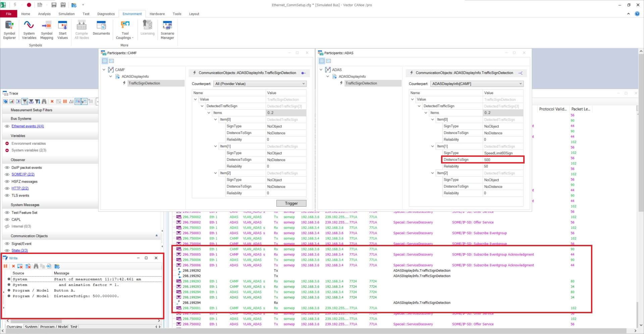Collapse Item[1] in the ADAS value tree

(x=433, y=146)
